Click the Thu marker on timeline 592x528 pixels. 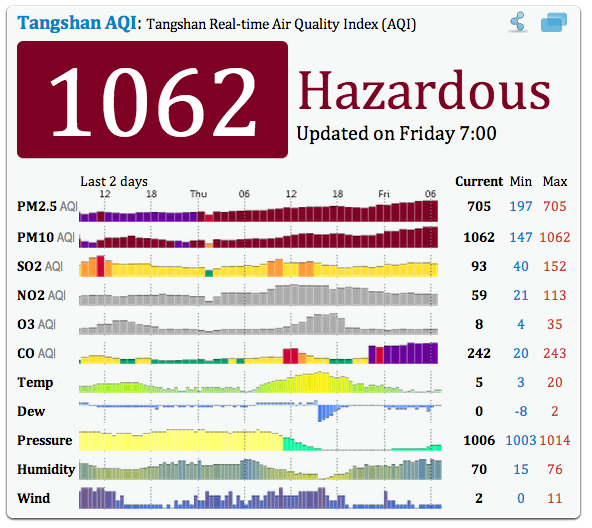pyautogui.click(x=198, y=194)
